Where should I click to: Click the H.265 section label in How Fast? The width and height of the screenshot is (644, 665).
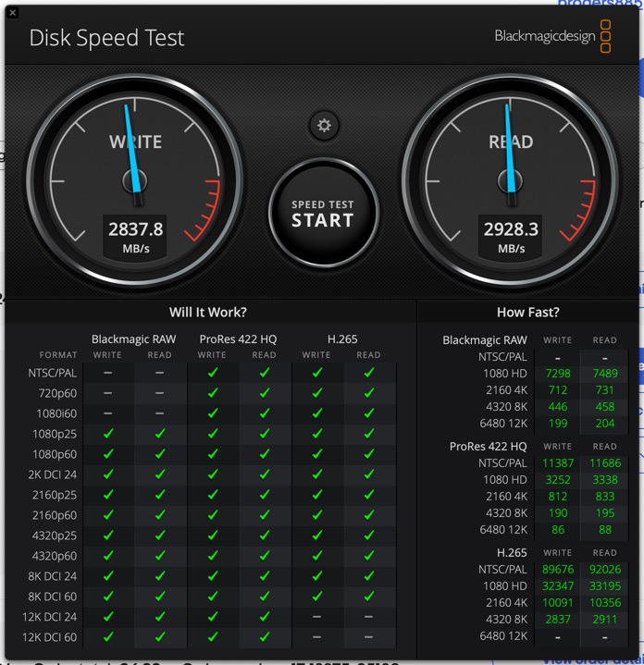tap(512, 553)
